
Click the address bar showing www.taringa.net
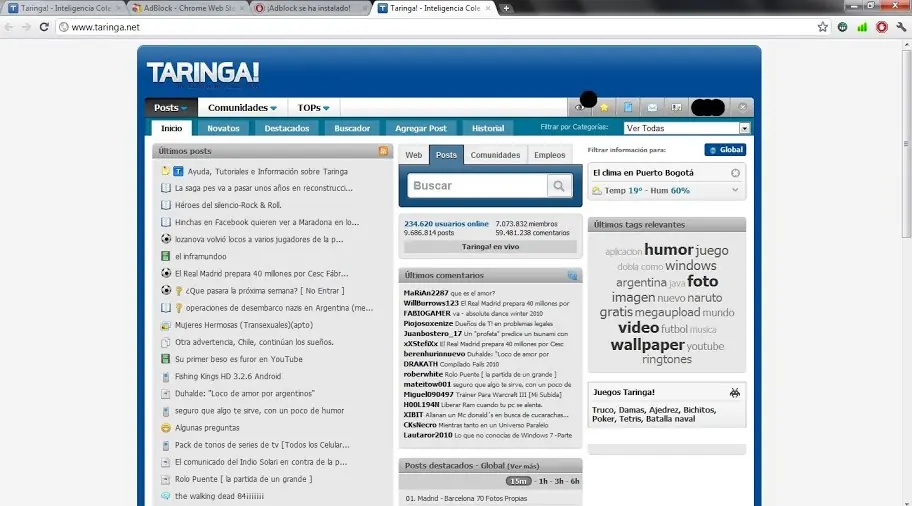(436, 27)
